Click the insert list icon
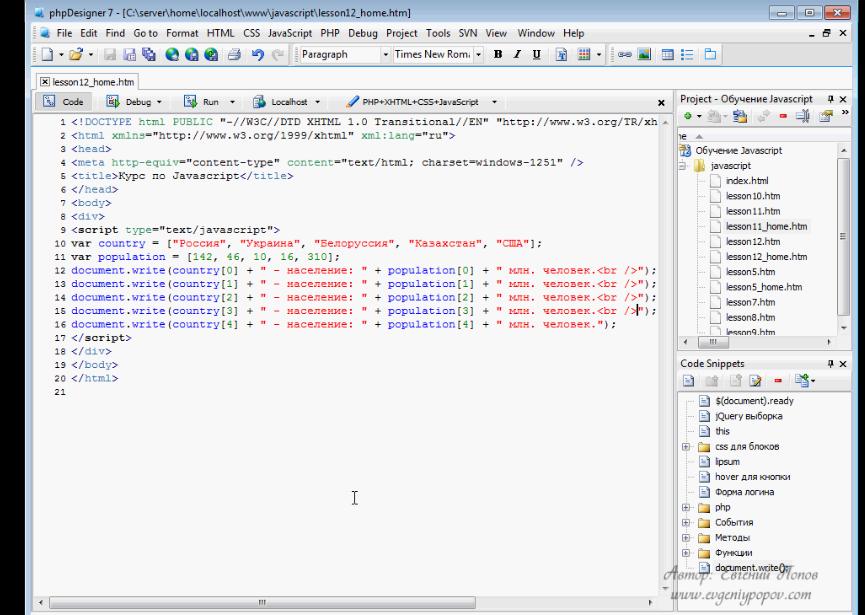Image resolution: width=865 pixels, height=615 pixels. [x=687, y=54]
